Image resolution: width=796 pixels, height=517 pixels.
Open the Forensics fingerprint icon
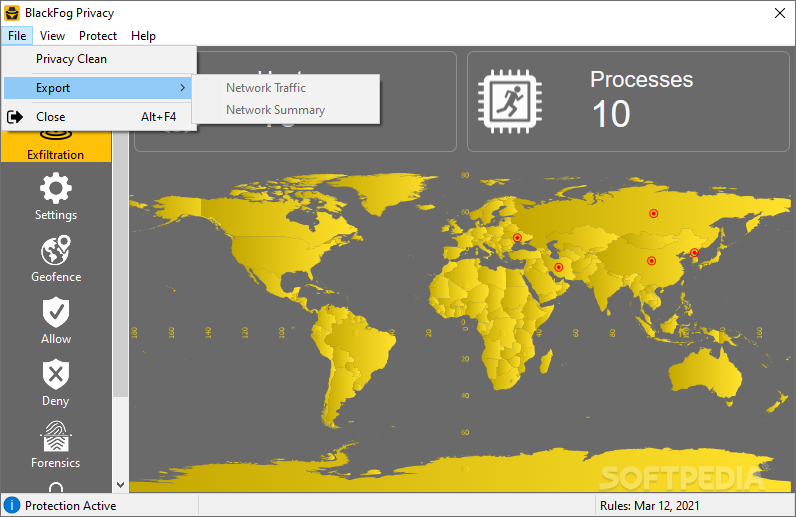click(56, 436)
